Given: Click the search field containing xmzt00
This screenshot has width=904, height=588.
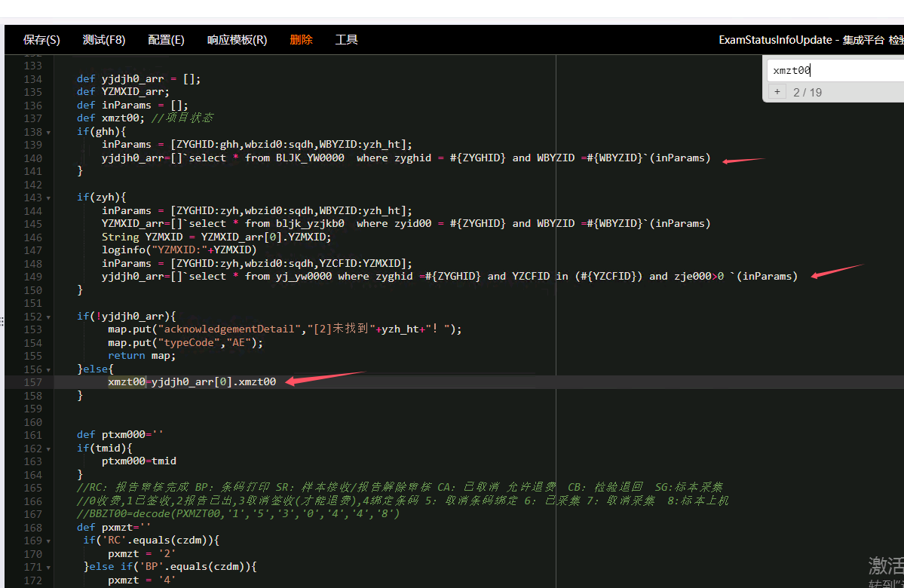Looking at the screenshot, I should [833, 70].
